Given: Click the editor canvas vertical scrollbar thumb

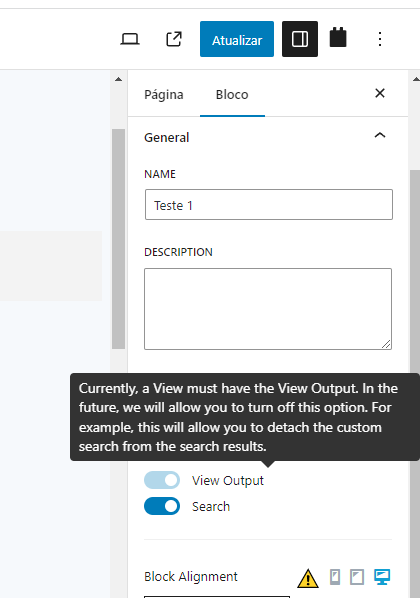Looking at the screenshot, I should click(x=119, y=239).
